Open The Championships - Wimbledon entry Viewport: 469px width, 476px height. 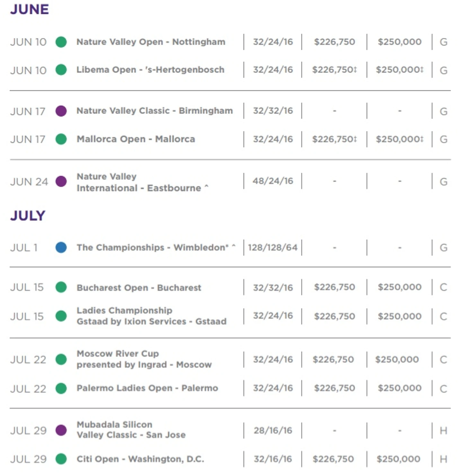point(153,247)
